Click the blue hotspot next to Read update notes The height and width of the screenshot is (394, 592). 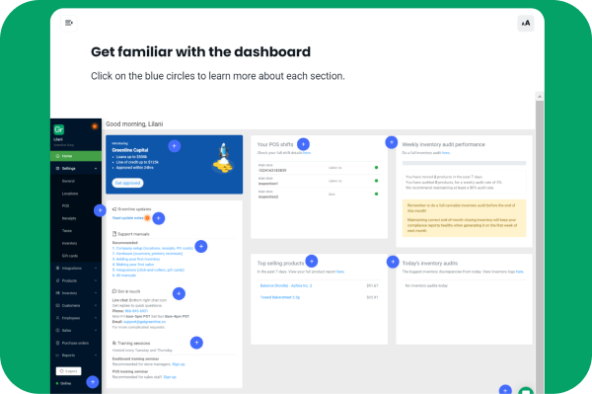click(159, 218)
